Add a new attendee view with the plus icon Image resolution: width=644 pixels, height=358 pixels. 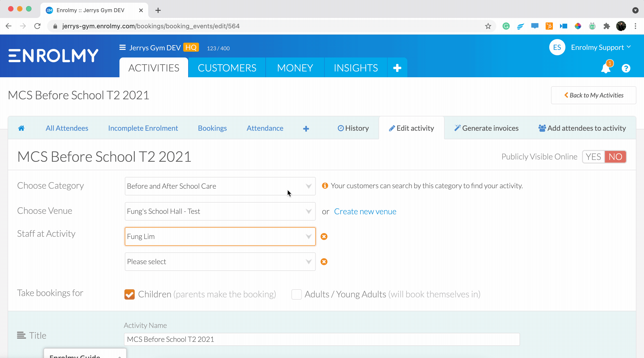coord(306,128)
